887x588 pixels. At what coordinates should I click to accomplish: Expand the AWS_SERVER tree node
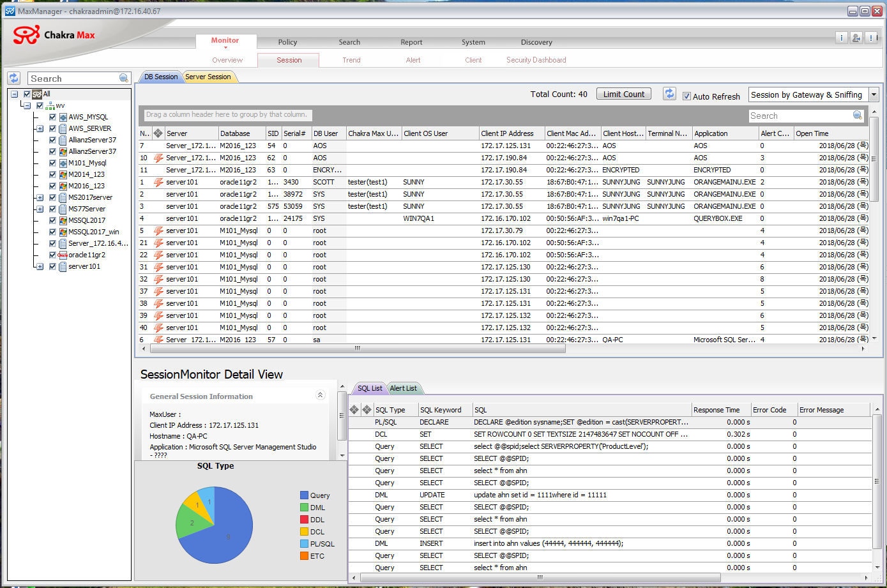(40, 128)
